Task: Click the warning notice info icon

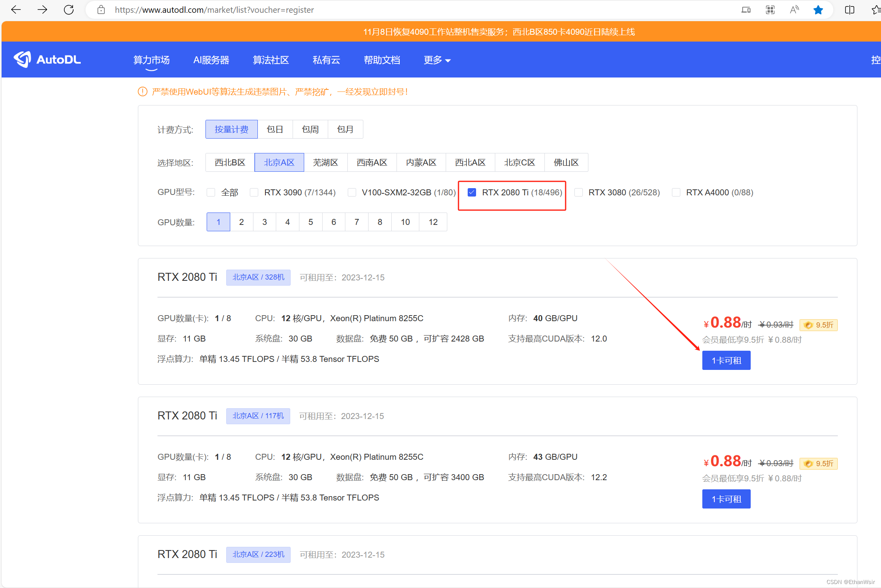Action: (x=142, y=92)
